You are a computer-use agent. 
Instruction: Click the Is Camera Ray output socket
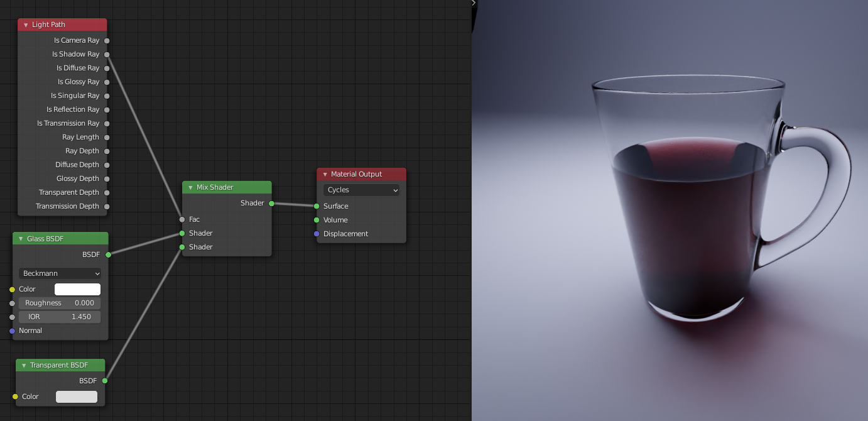click(x=107, y=41)
